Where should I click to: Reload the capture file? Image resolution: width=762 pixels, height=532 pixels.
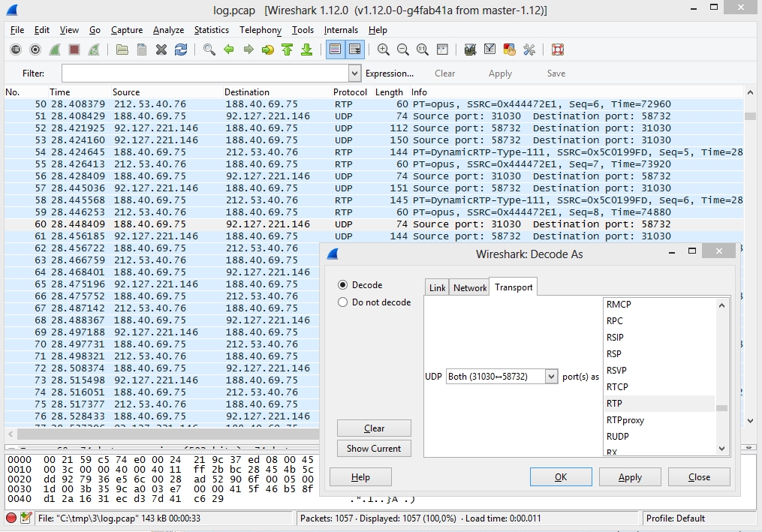click(x=181, y=50)
